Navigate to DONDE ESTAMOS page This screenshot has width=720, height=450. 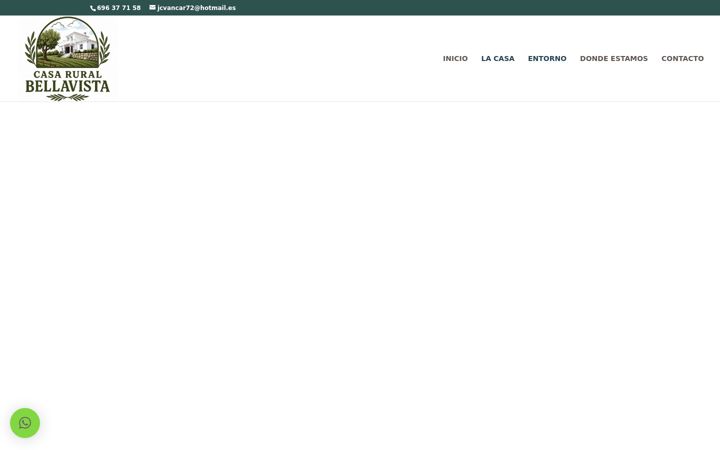[x=613, y=58]
